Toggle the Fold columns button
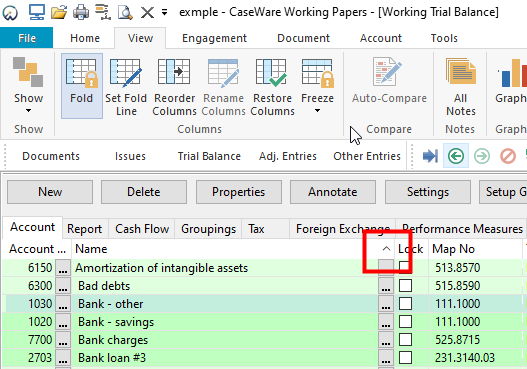Viewport: 527px width, 369px height. (x=82, y=86)
